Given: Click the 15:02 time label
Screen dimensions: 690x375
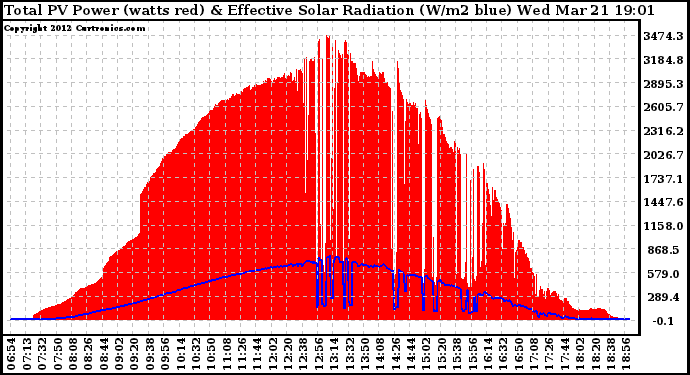Looking at the screenshot, I should (427, 354).
